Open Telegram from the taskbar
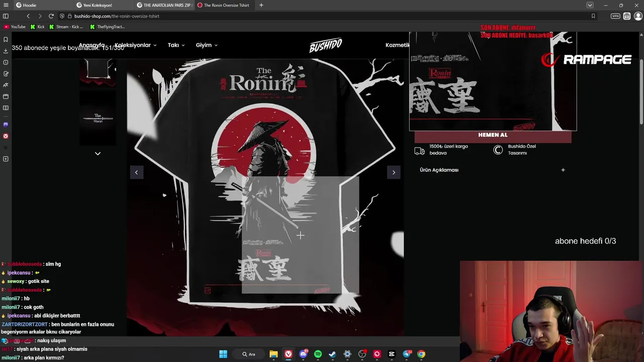The height and width of the screenshot is (362, 644). (407, 354)
